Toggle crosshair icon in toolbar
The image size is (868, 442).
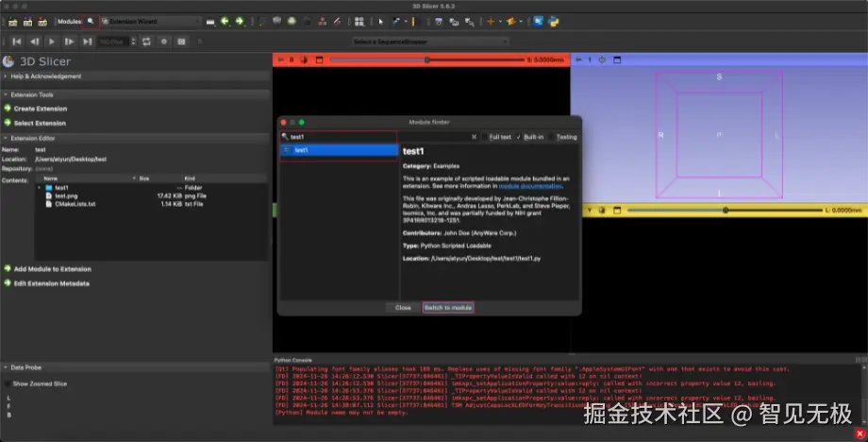pos(491,22)
